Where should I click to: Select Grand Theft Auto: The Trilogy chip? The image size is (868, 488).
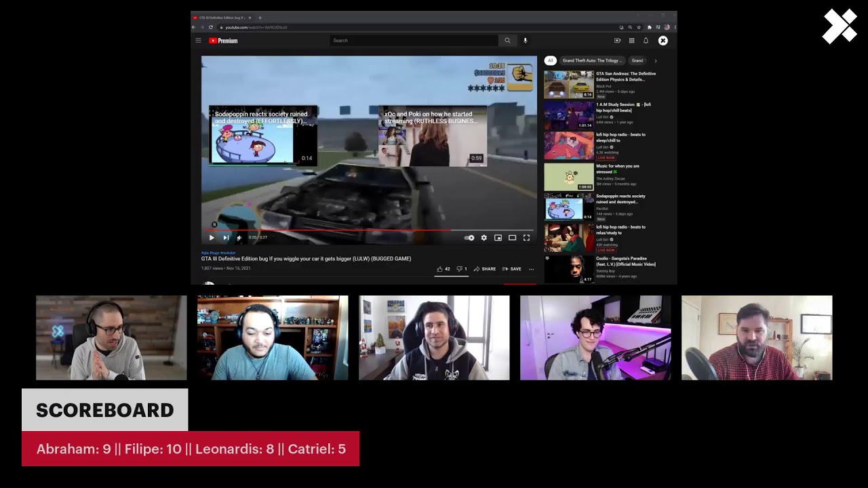592,60
